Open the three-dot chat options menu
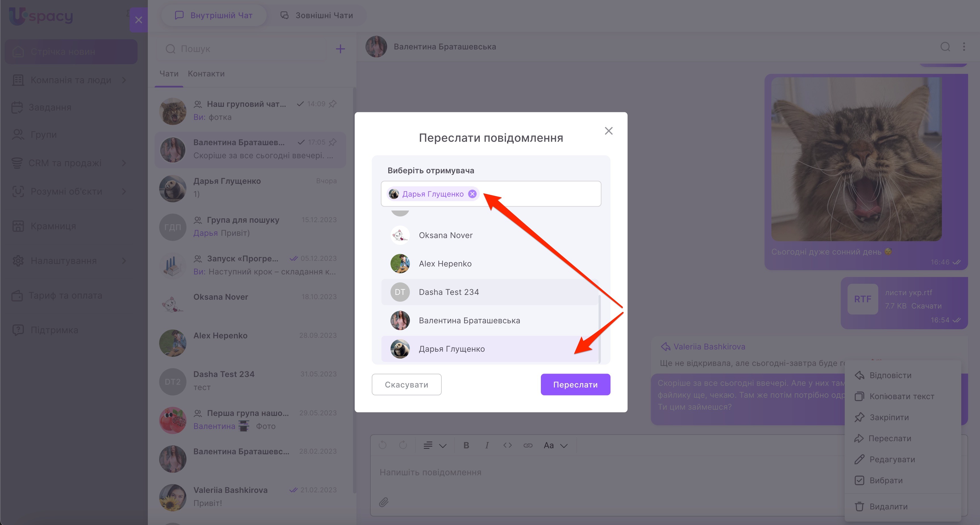The width and height of the screenshot is (980, 525). tap(964, 47)
